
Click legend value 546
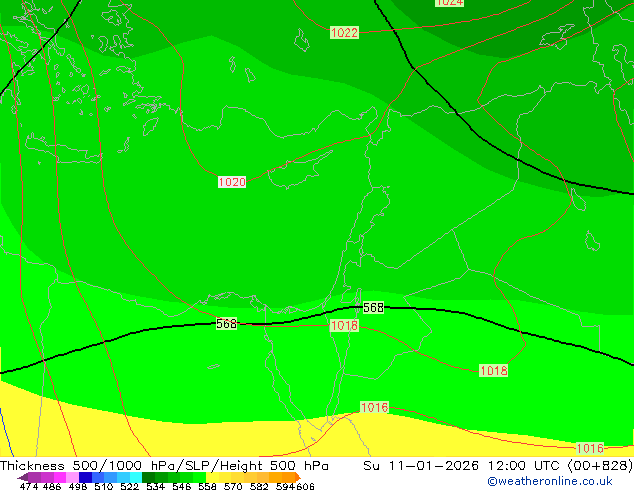[x=182, y=486]
